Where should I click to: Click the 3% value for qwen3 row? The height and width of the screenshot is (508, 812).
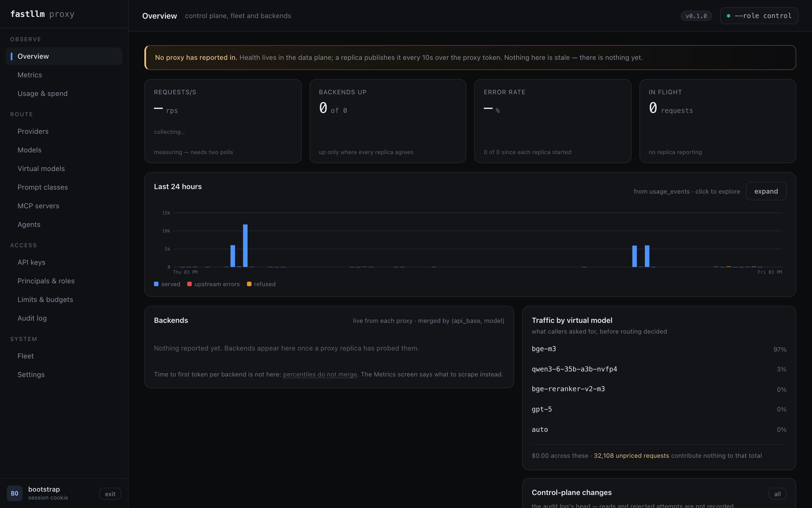(x=782, y=369)
